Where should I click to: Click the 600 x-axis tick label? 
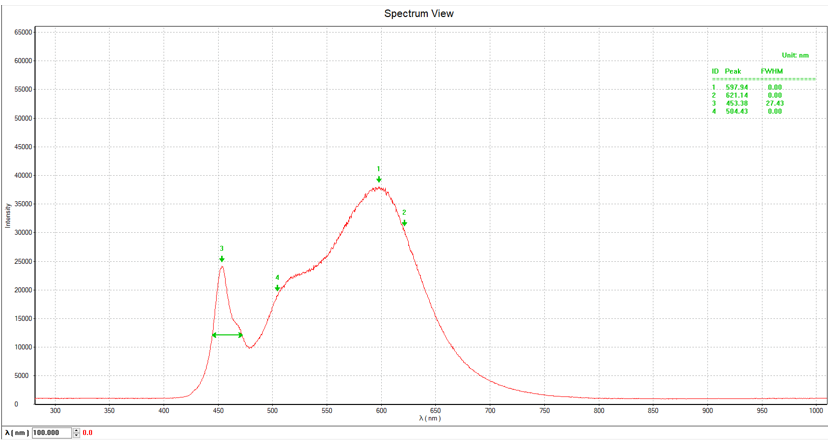[381, 411]
